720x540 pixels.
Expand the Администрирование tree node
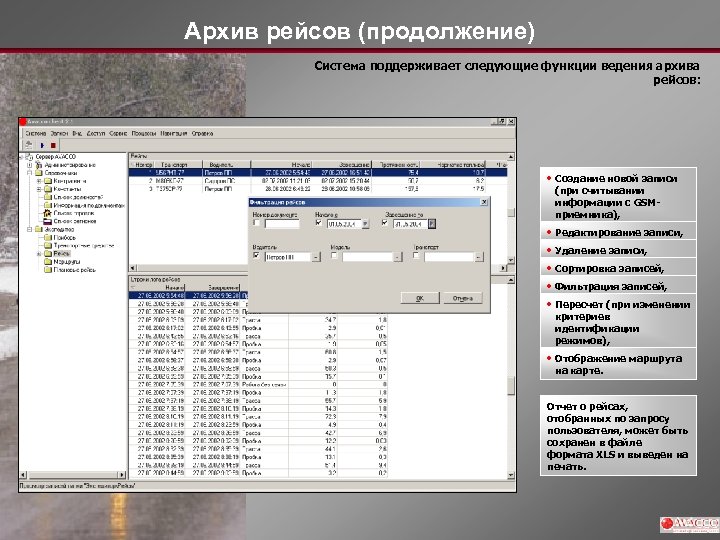(29, 165)
